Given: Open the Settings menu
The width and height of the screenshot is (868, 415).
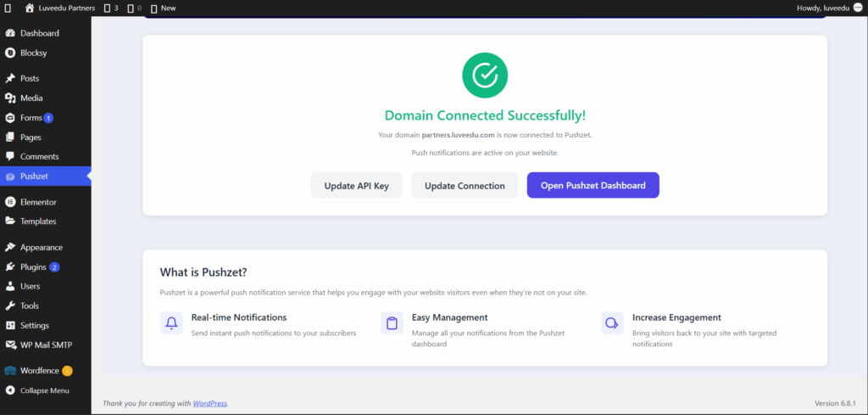Looking at the screenshot, I should (x=46, y=325).
